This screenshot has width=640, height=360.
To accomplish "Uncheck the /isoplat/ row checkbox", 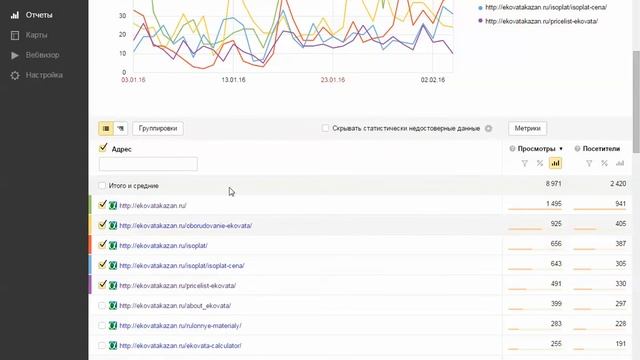I will click(102, 244).
